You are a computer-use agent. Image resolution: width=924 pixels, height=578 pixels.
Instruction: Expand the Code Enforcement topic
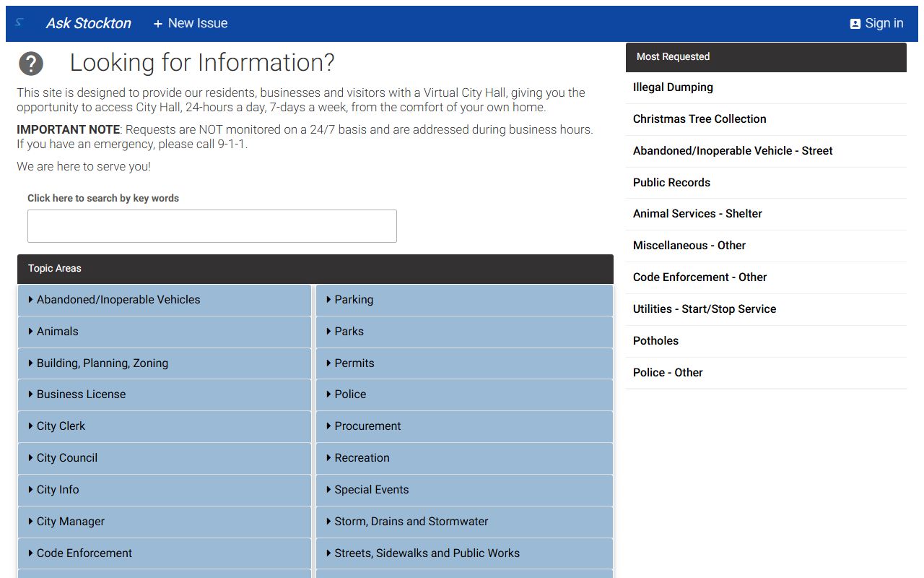pyautogui.click(x=165, y=553)
